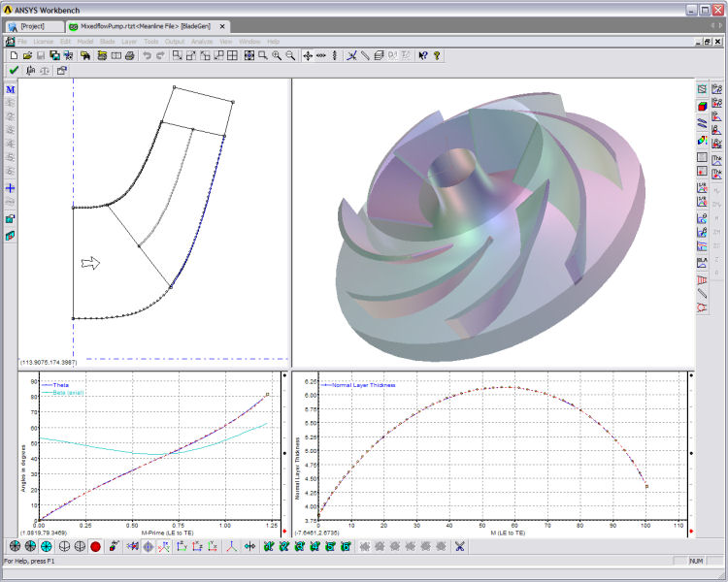The height and width of the screenshot is (582, 728).
Task: Click the red circular ring icon
Action: click(703, 307)
